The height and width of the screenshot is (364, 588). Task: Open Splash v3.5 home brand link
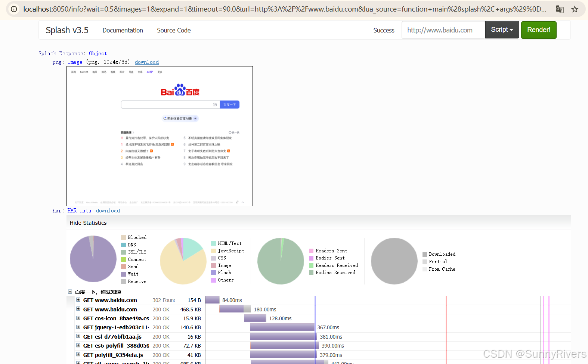[x=67, y=30]
